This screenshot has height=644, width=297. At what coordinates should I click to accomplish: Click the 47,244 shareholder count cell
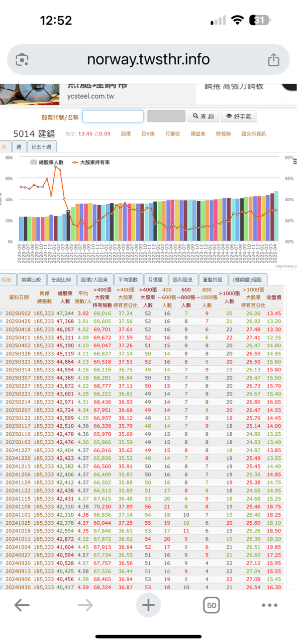(x=65, y=313)
